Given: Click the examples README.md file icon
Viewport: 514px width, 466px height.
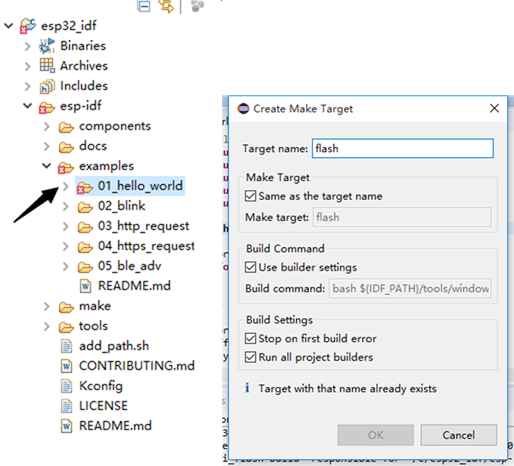Looking at the screenshot, I should click(x=85, y=286).
